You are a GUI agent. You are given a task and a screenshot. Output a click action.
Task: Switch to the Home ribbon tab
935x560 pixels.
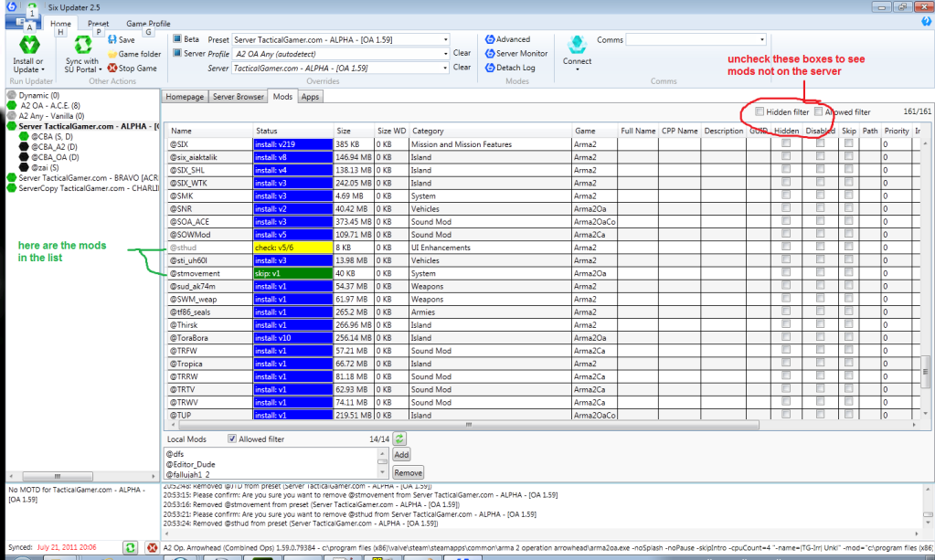click(60, 24)
